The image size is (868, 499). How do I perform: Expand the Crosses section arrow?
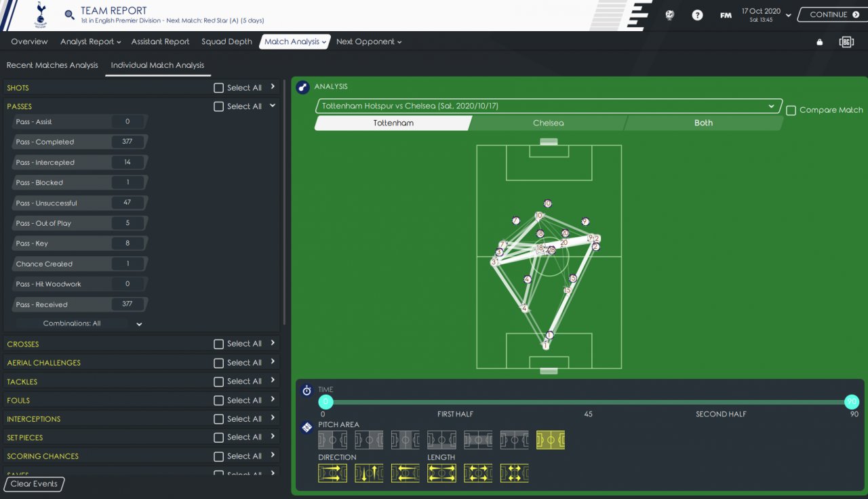click(x=273, y=343)
